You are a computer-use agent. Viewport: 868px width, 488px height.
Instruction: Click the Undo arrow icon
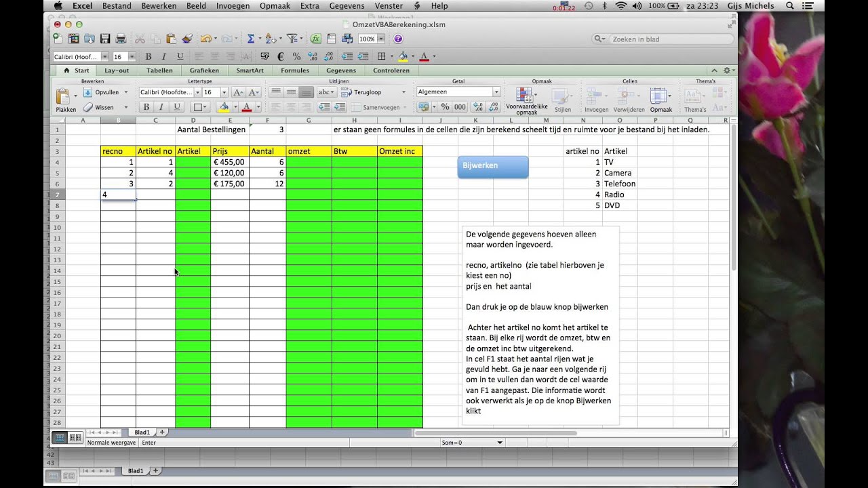tap(205, 39)
